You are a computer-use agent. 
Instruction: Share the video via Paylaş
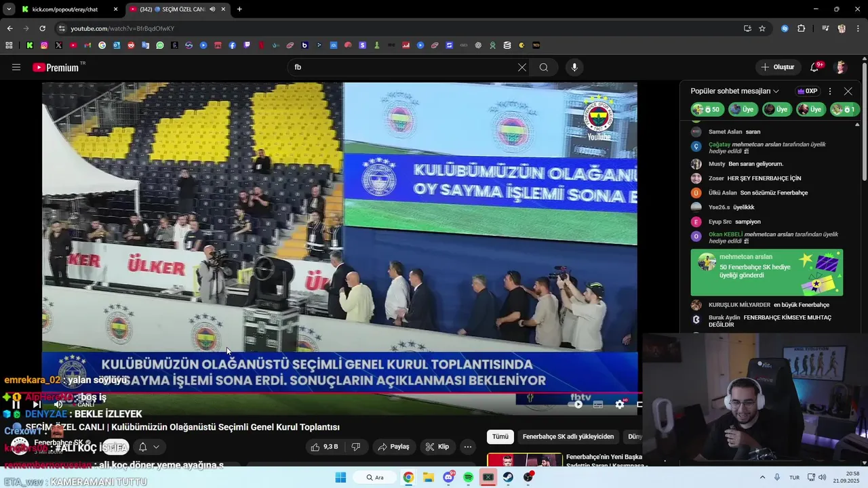coord(393,447)
